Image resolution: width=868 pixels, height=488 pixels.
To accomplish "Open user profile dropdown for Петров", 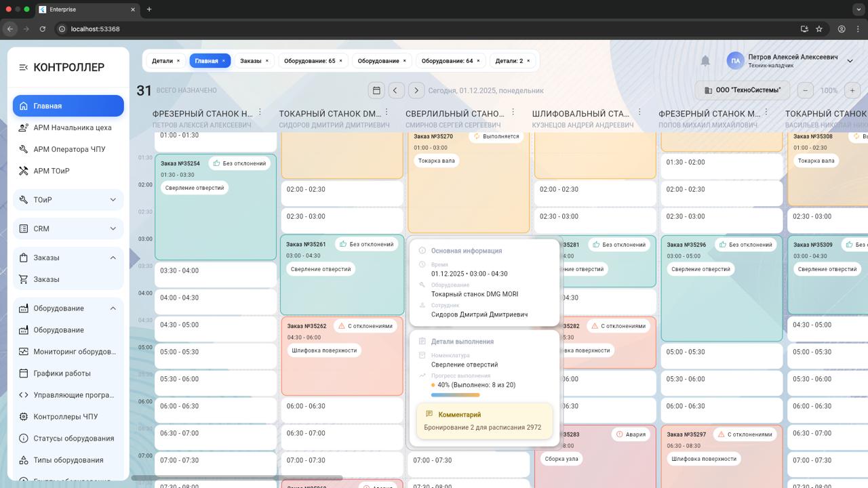I will point(850,61).
